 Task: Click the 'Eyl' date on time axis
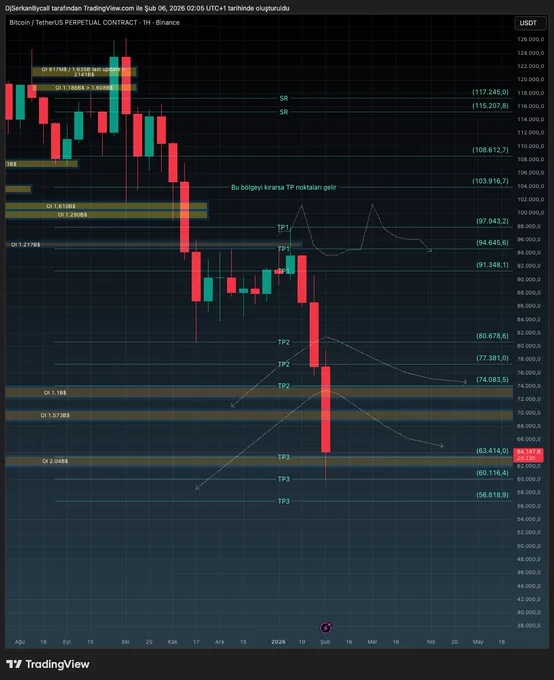(x=67, y=642)
